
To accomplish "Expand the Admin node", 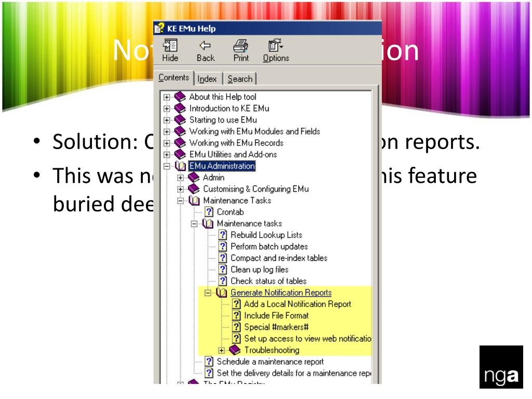I will 180,178.
